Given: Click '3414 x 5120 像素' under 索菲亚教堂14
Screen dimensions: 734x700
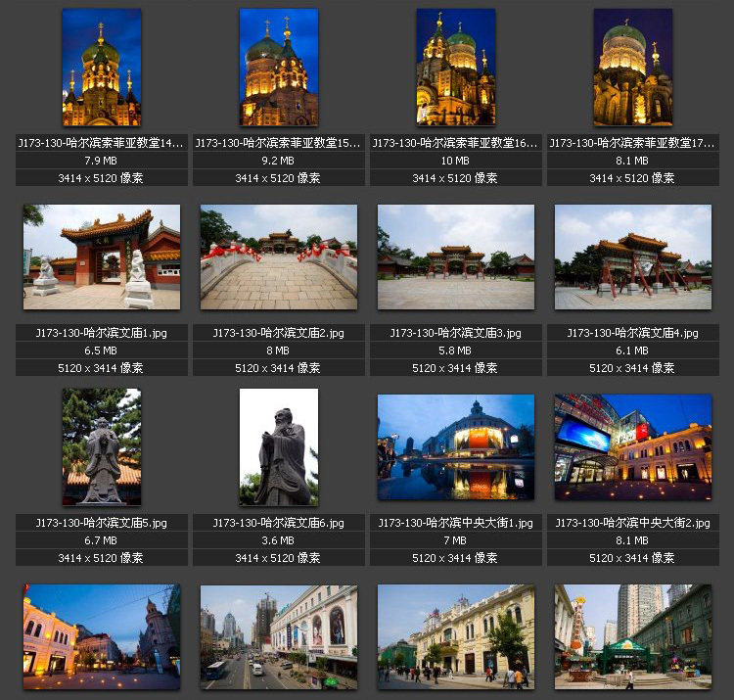Looking at the screenshot, I should (101, 178).
